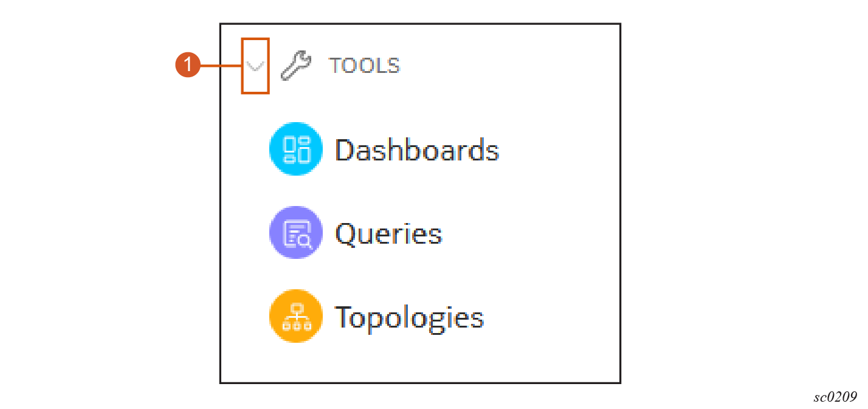Open the Dashboards menu entry

click(384, 149)
